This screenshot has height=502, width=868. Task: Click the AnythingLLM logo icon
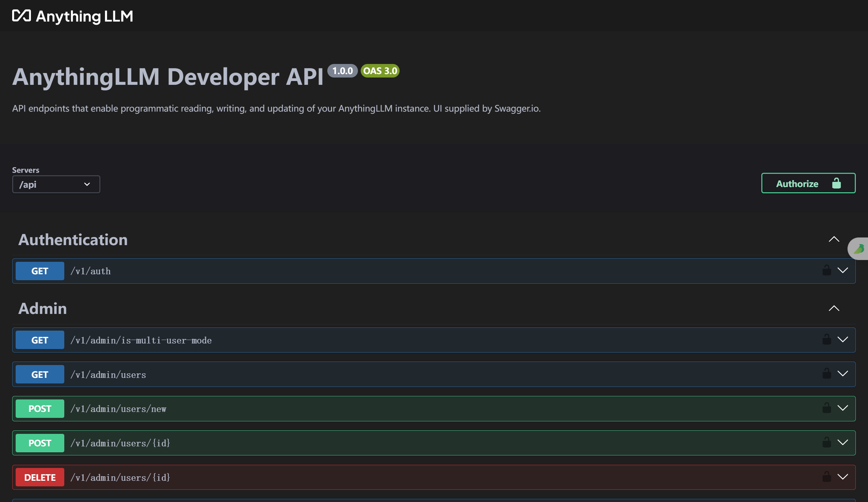pos(22,16)
